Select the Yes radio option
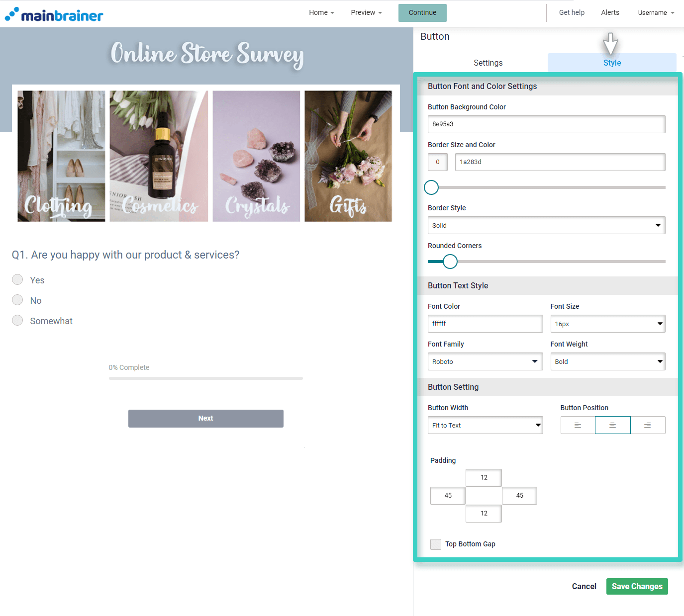 tap(17, 280)
